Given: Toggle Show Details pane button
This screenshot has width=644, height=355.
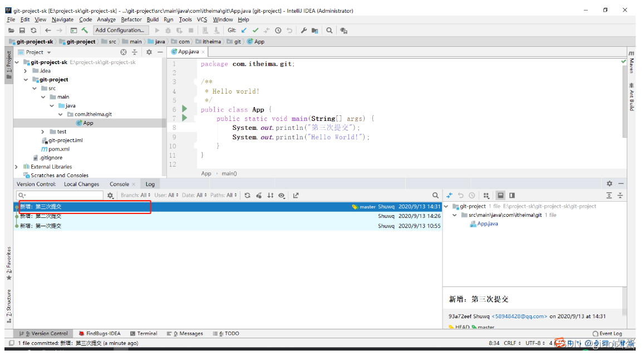Looking at the screenshot, I should [x=500, y=196].
